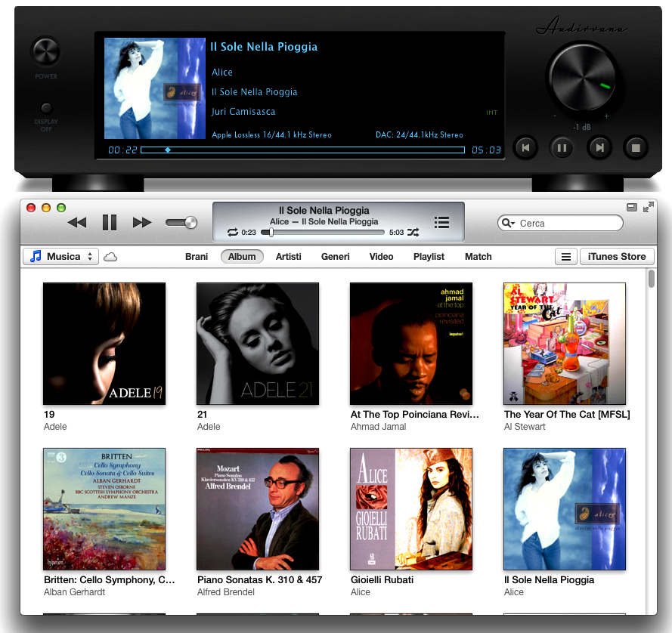Click Audirvana previous track button
Viewport: 672px width, 633px height.
tap(525, 148)
